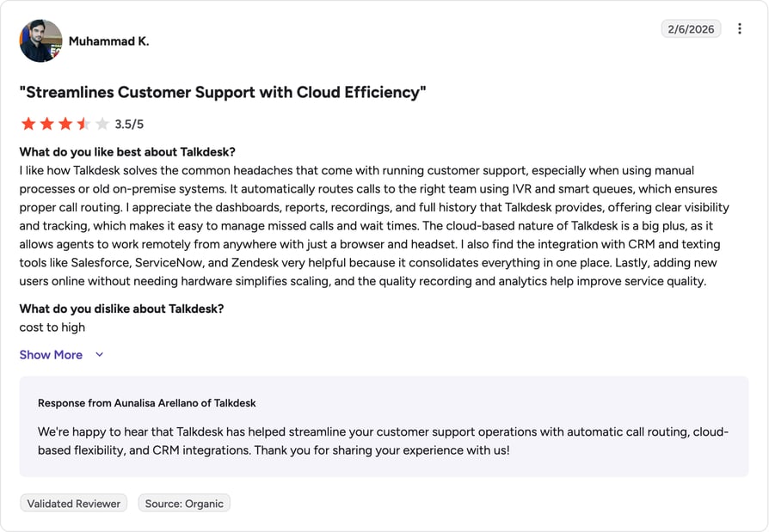This screenshot has width=769, height=532.
Task: Open the three-dot options menu
Action: [x=739, y=29]
